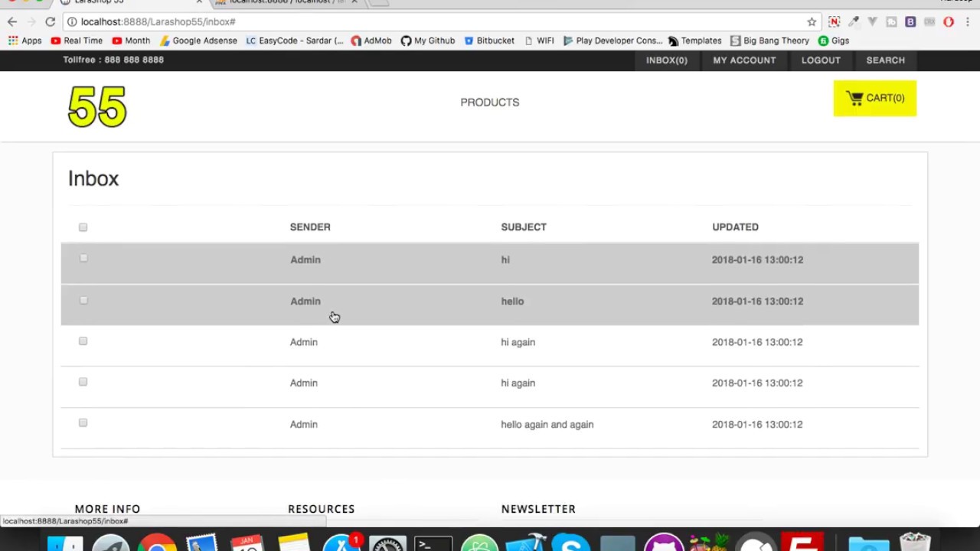The height and width of the screenshot is (551, 980).
Task: Open the Trash in the dock
Action: [x=915, y=543]
